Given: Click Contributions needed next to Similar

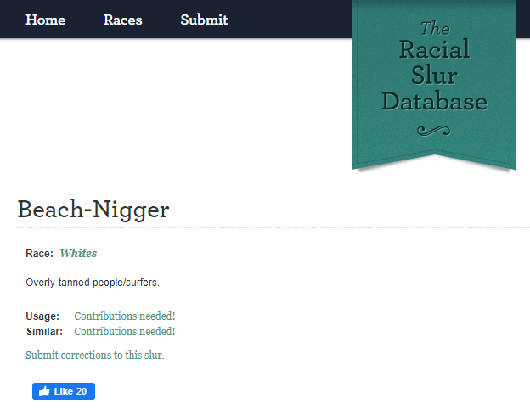Looking at the screenshot, I should pyautogui.click(x=125, y=331).
